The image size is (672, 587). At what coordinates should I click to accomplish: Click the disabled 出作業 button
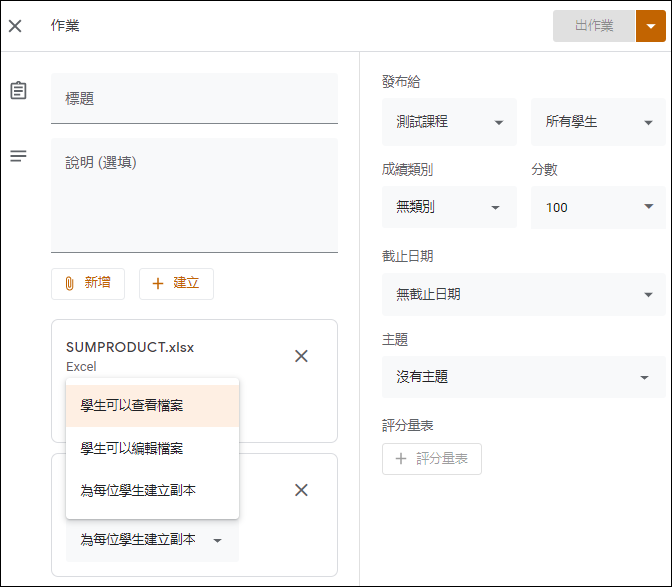(x=594, y=26)
